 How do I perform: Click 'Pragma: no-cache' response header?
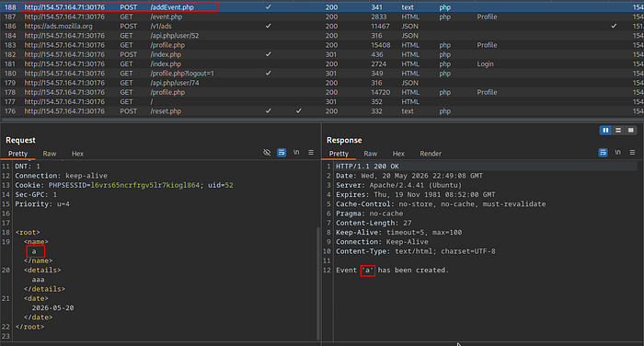[x=370, y=213]
